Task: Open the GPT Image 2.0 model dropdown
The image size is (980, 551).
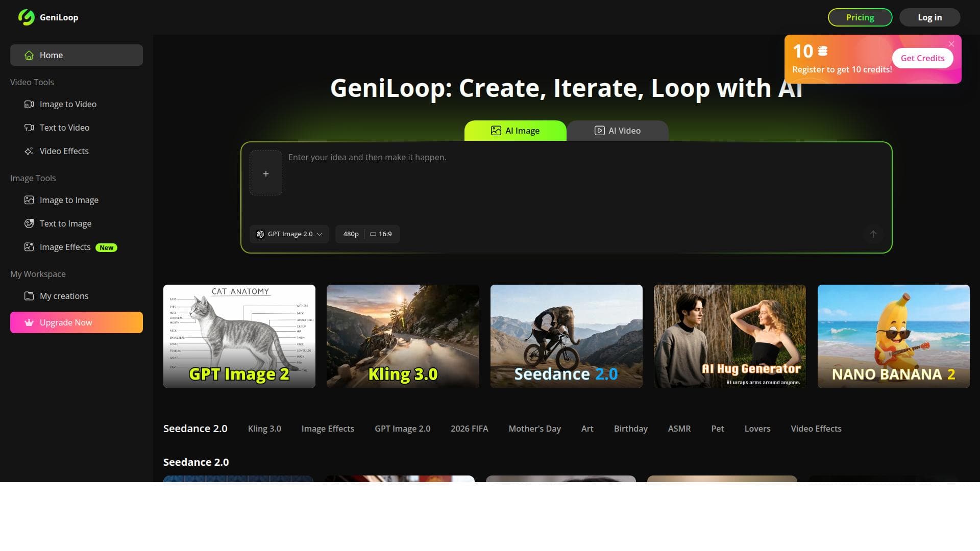Action: coord(289,234)
